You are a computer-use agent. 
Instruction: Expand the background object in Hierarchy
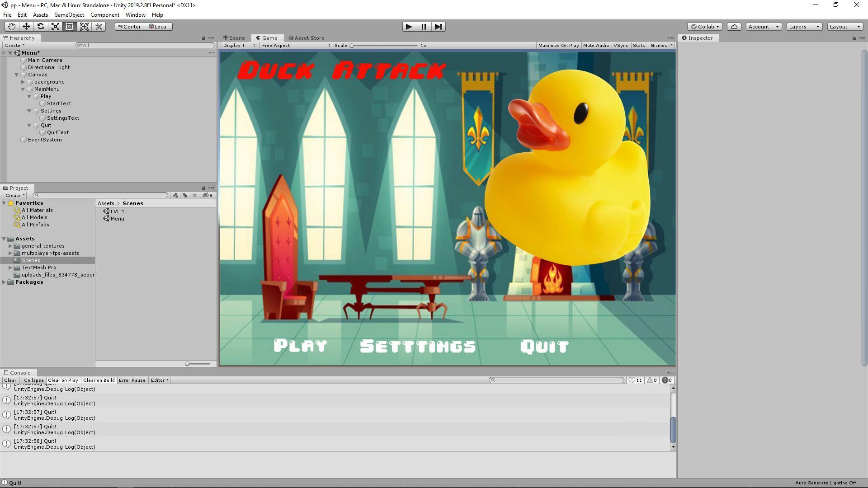click(x=23, y=82)
